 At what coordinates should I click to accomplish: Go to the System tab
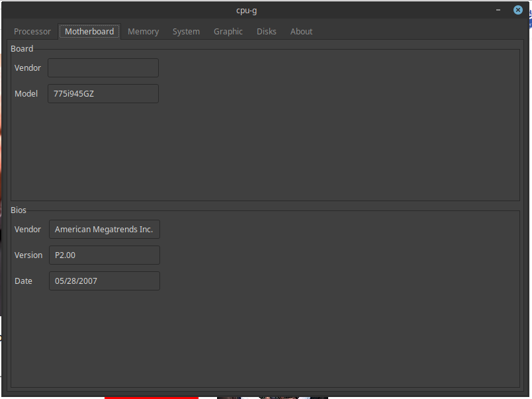tap(186, 32)
